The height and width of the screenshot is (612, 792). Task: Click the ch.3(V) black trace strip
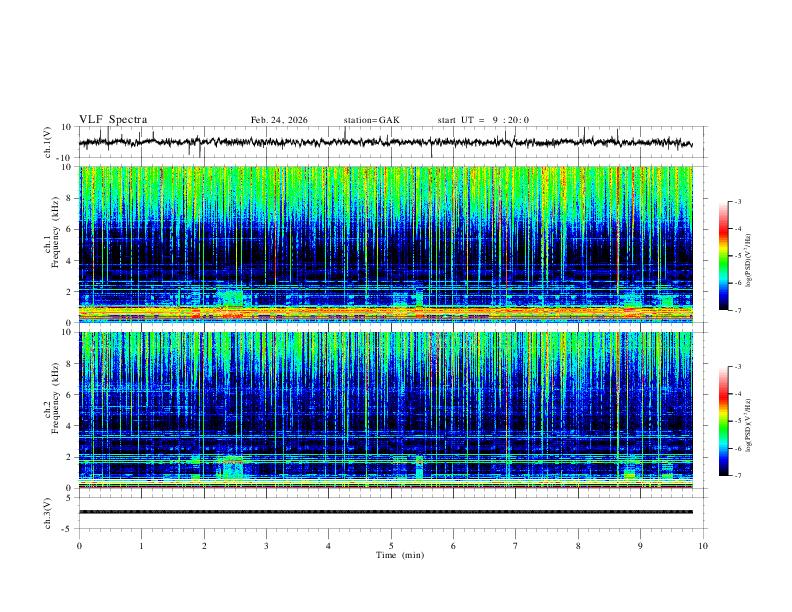[386, 512]
